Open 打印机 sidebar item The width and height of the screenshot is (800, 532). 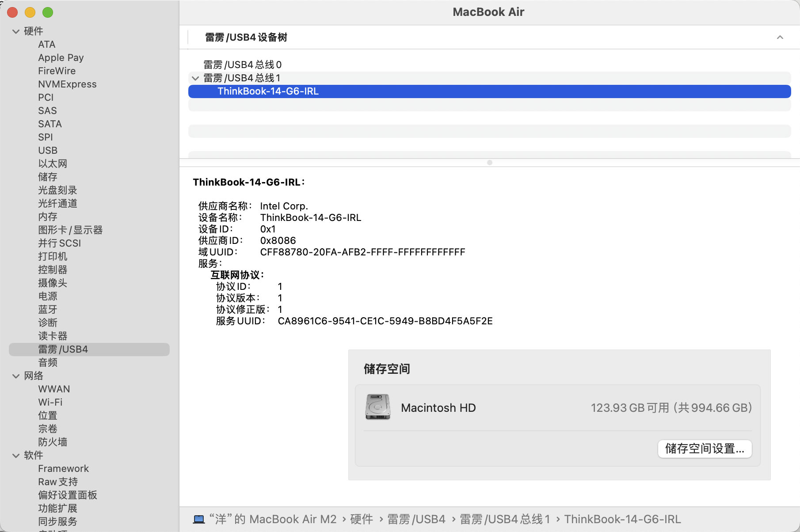click(53, 257)
